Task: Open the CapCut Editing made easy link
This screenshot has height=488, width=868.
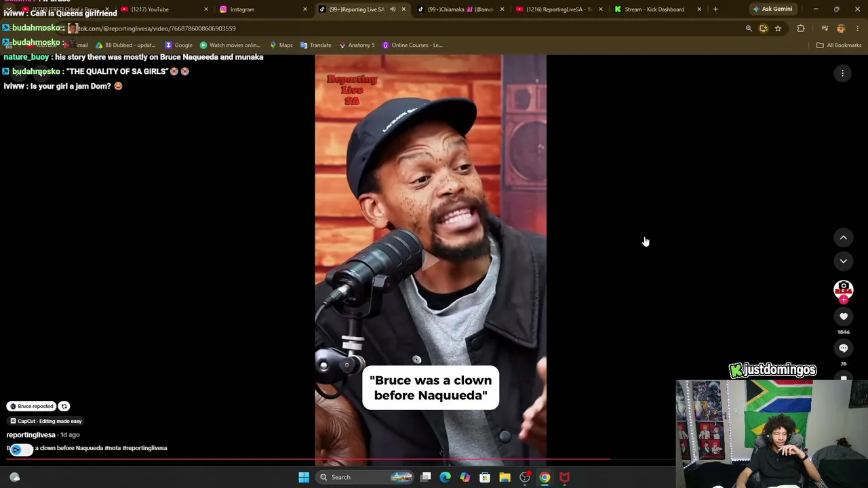Action: [45, 421]
